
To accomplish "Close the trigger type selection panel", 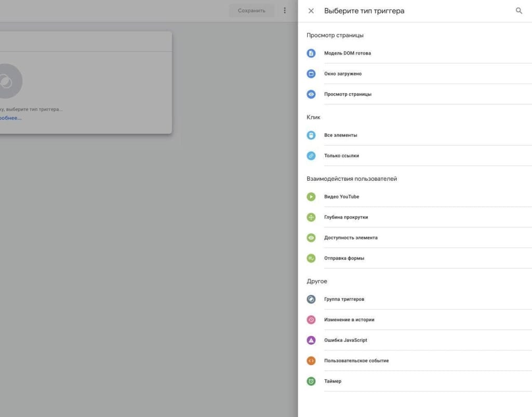I will (x=311, y=11).
